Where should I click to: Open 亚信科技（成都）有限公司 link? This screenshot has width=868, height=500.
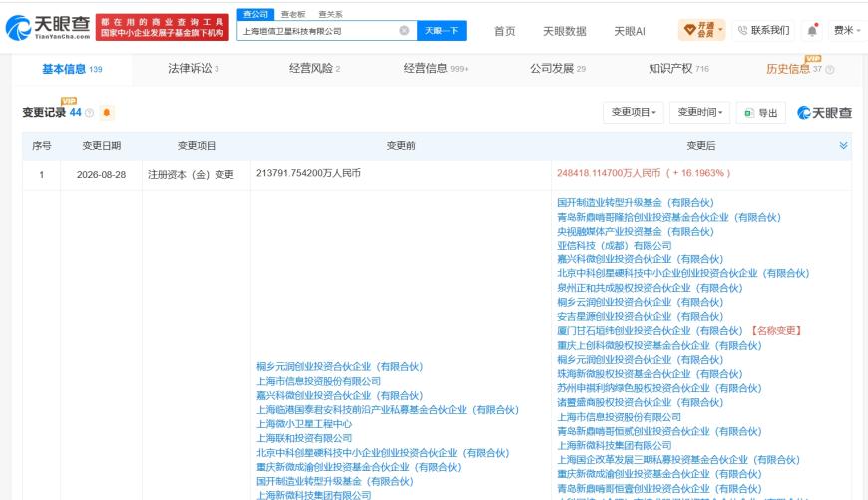pos(614,245)
